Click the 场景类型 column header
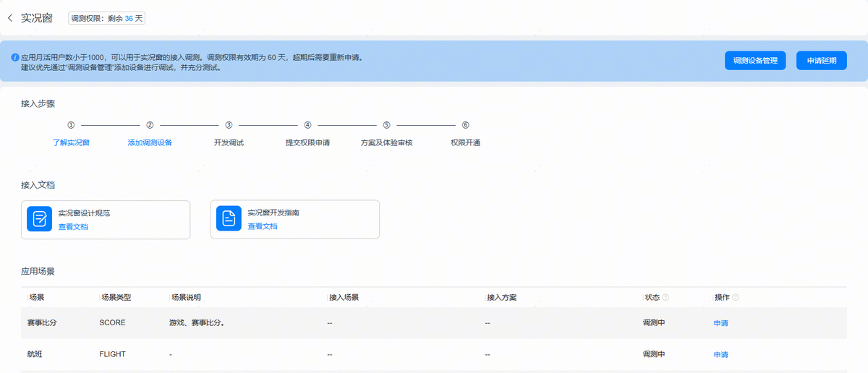 pos(115,297)
